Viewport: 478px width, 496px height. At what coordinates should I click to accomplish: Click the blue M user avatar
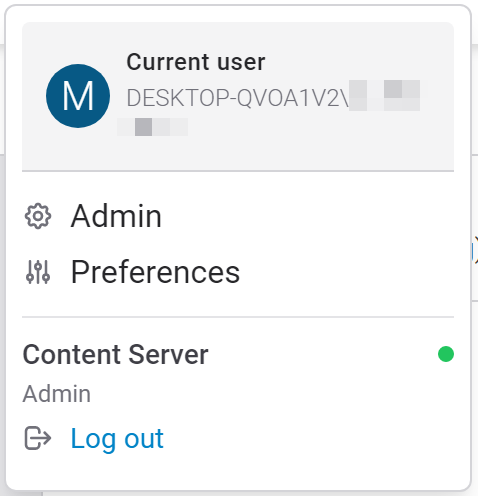coord(78,96)
